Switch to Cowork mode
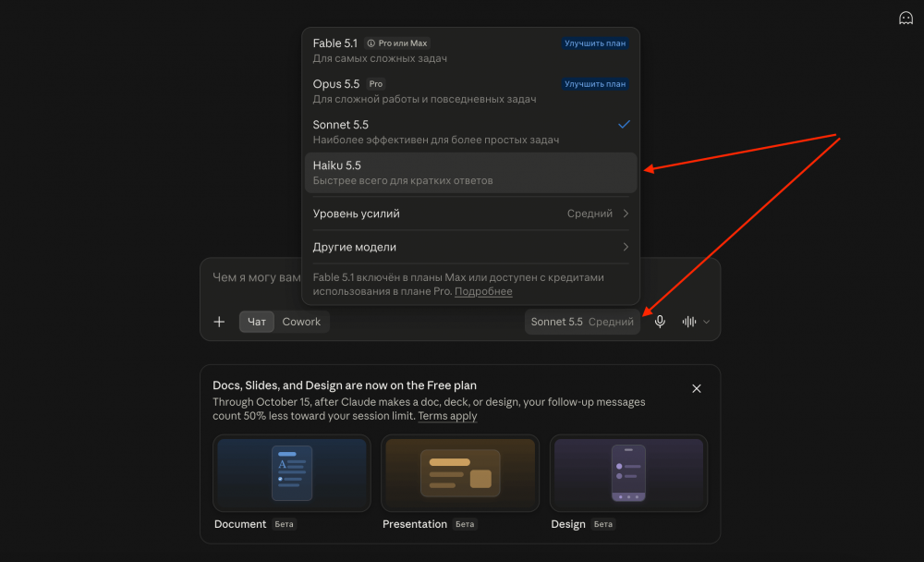 click(x=301, y=322)
